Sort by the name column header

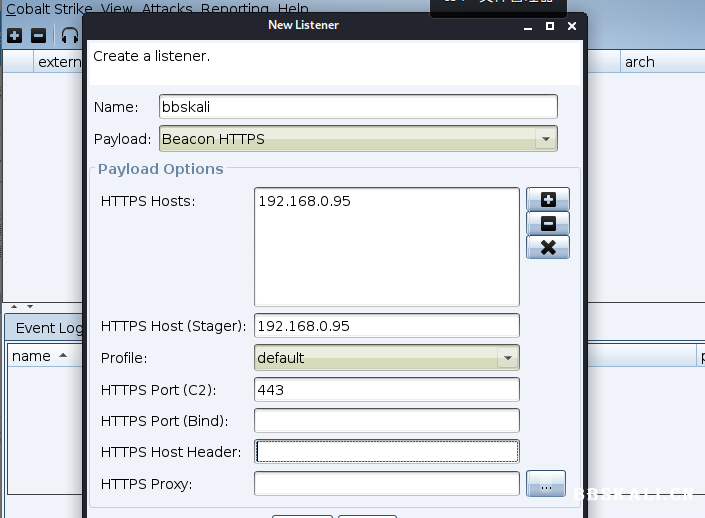pos(40,356)
